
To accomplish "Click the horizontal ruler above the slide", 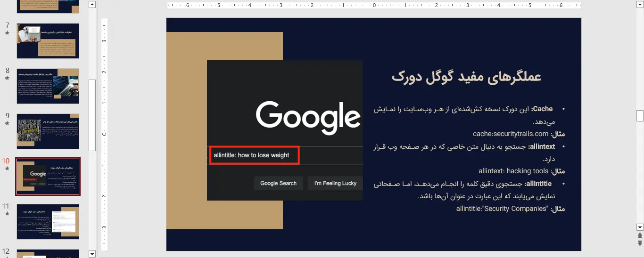I will tap(374, 6).
